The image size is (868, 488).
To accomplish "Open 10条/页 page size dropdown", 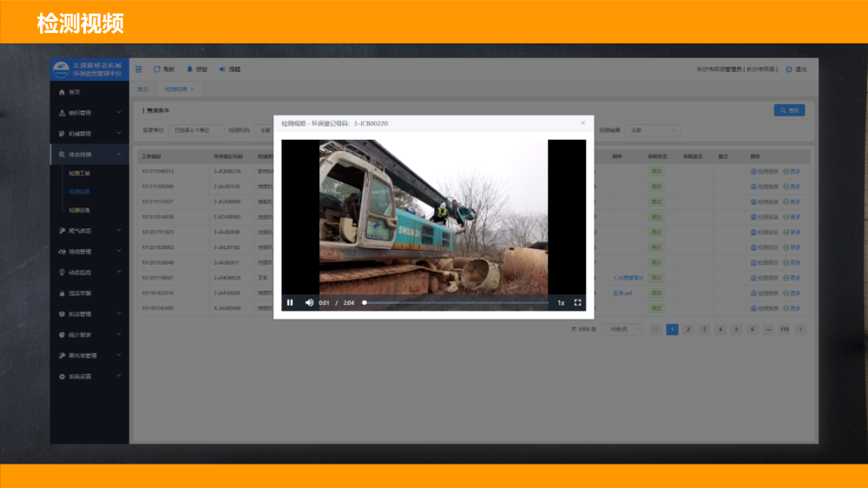I will [x=622, y=329].
